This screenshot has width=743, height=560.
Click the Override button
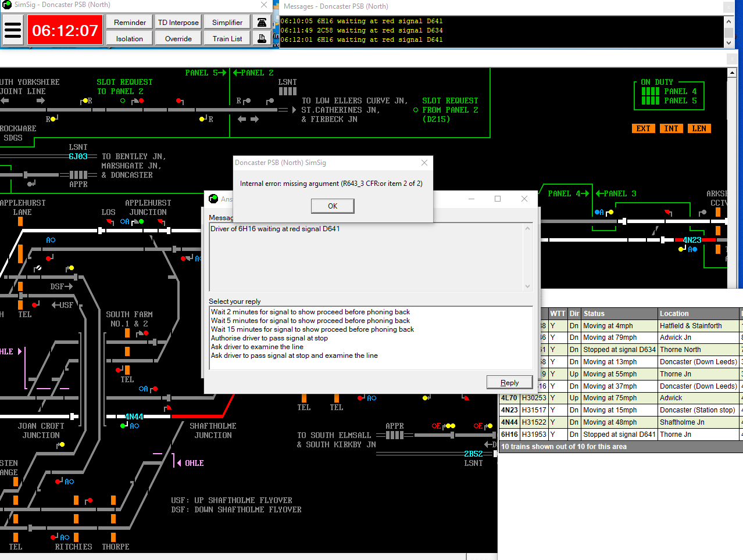pos(178,38)
